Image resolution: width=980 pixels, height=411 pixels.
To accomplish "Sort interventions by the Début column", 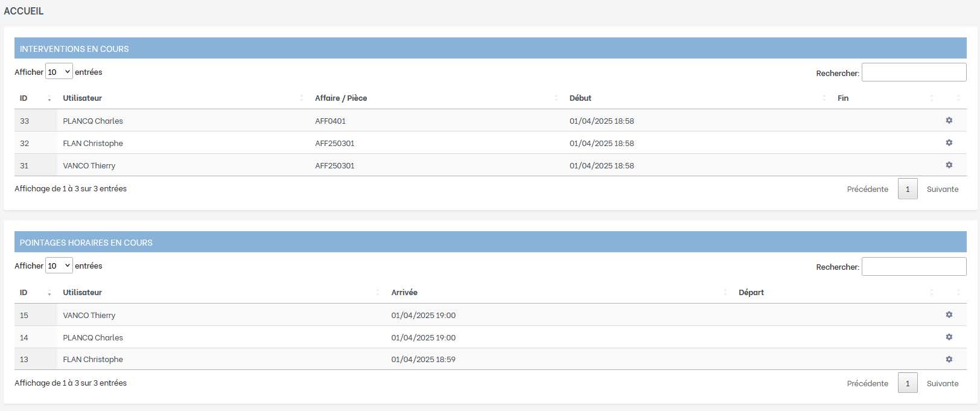I will (x=698, y=98).
